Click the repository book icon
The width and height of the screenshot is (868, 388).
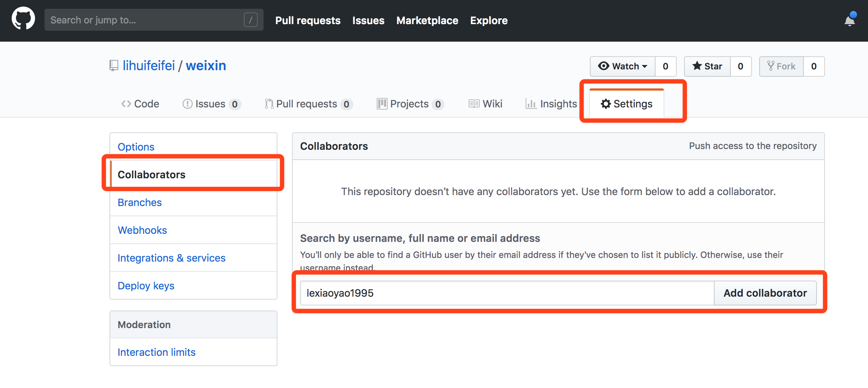(x=114, y=66)
